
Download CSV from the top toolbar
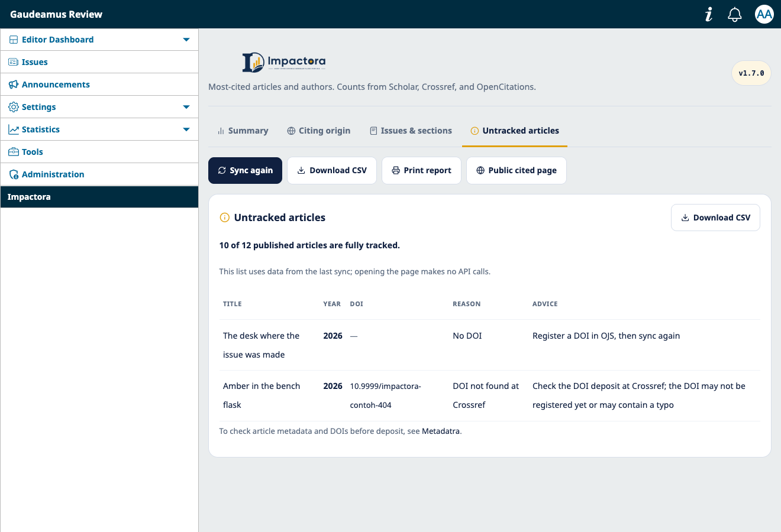pyautogui.click(x=332, y=170)
